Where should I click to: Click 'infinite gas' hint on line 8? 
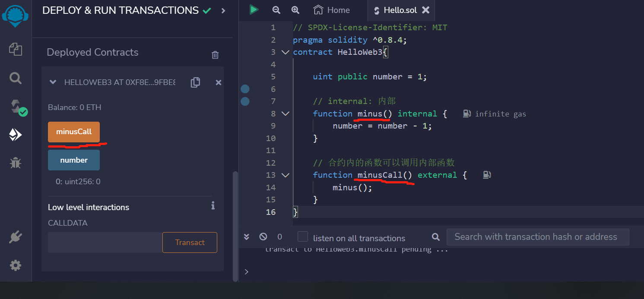tap(501, 114)
